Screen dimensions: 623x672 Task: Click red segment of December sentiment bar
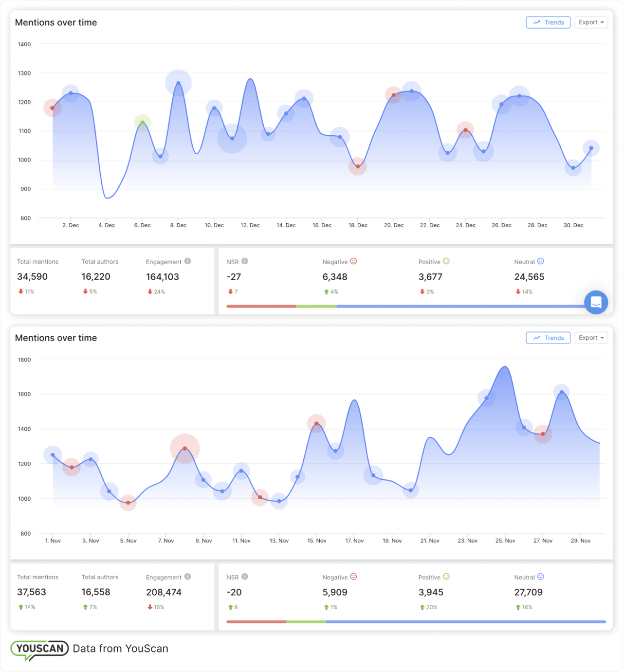pos(261,306)
